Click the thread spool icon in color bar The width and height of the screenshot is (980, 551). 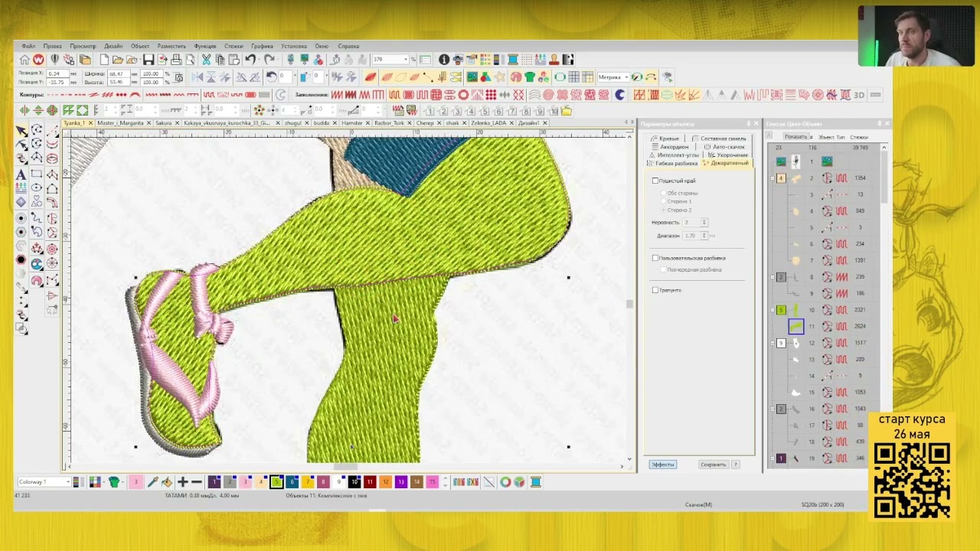(536, 482)
